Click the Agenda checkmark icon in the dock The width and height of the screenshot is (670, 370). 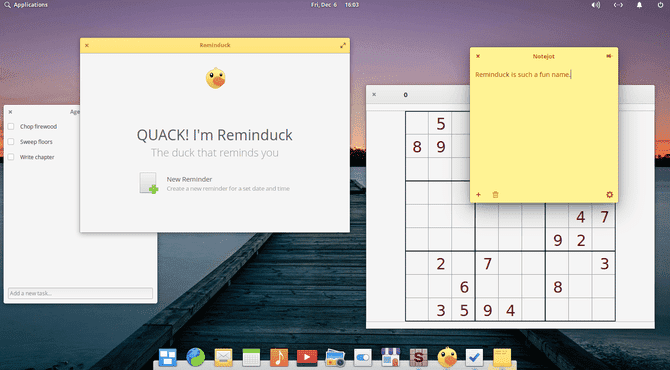pos(474,357)
